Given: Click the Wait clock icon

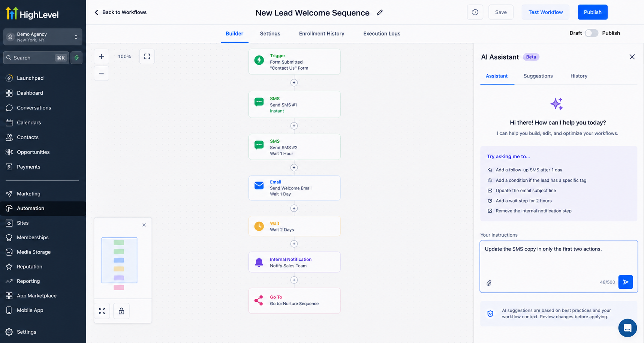Looking at the screenshot, I should [259, 226].
